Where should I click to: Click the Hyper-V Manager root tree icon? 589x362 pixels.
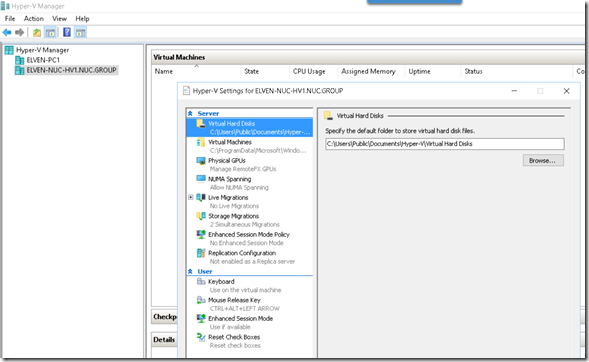[x=9, y=50]
